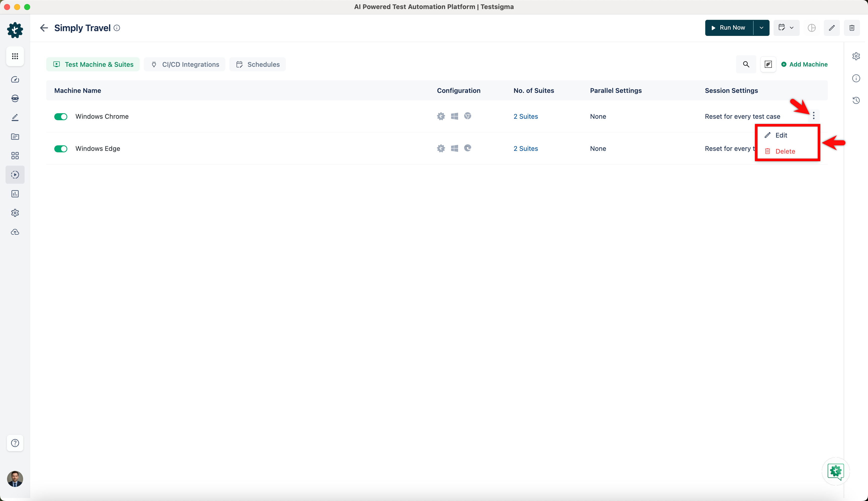Expand the Run Now dropdown arrow
Viewport: 868px width, 501px height.
pos(761,28)
